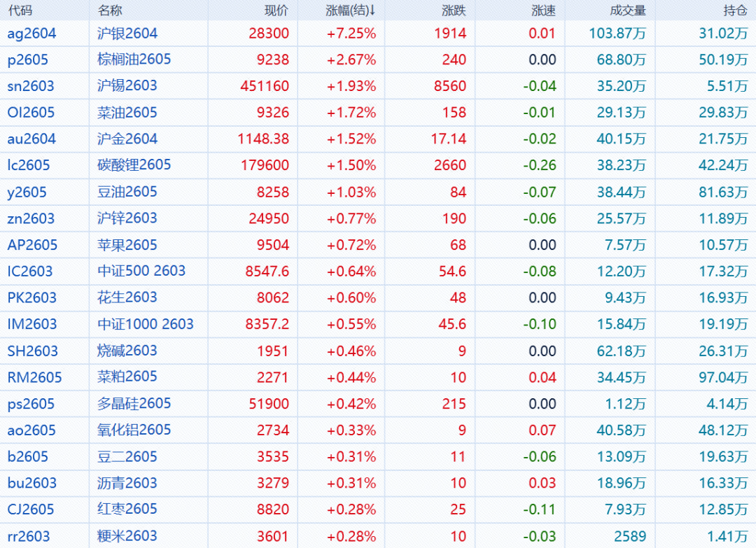Open contract code ag2604

(31, 34)
